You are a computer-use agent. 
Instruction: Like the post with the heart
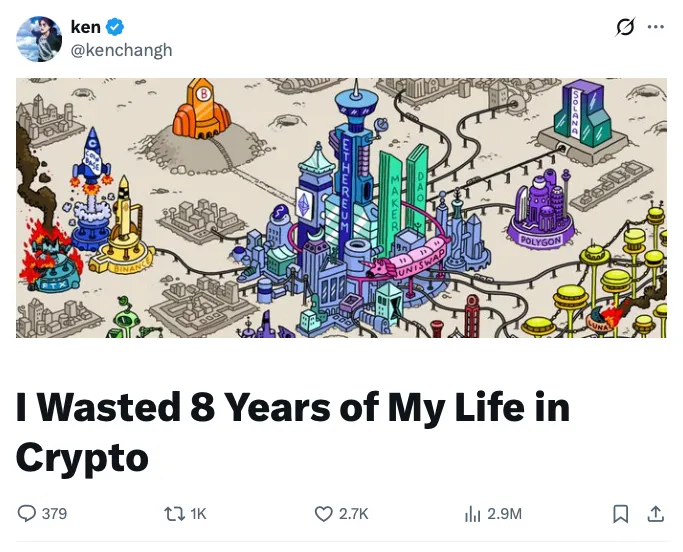(323, 514)
